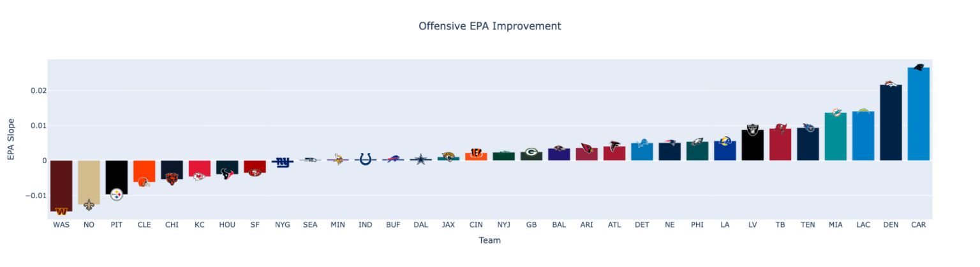Click the New York Giants logo
Viewport: 980px width, 267px height.
(282, 162)
